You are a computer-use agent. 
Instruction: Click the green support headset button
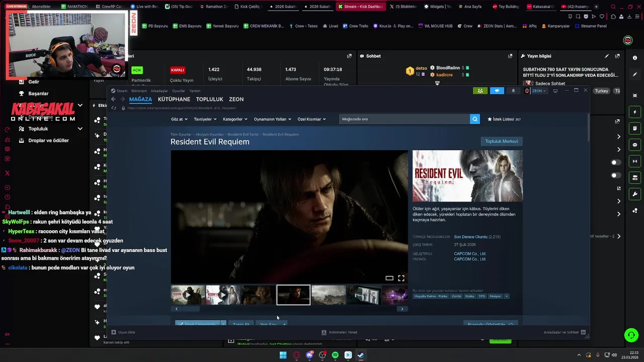(x=631, y=335)
